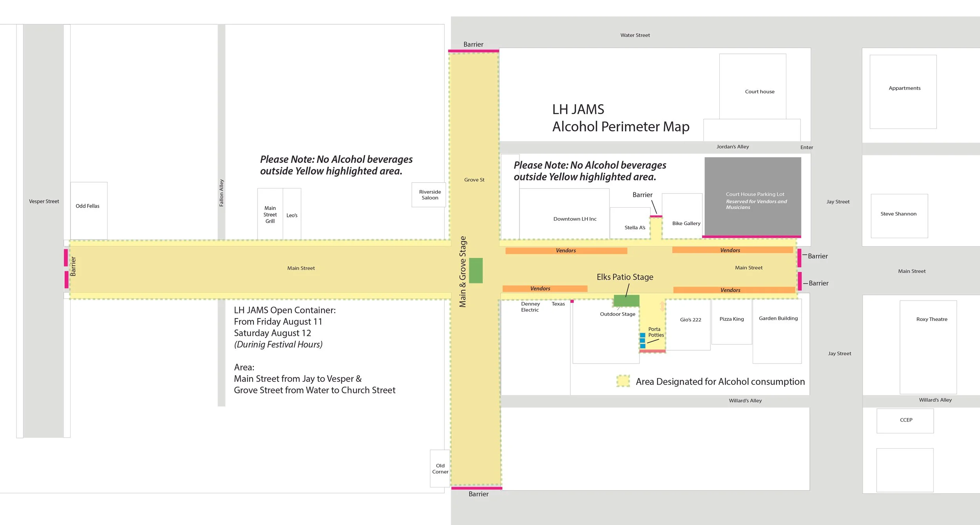Click the Riverside Saloon building
980x525 pixels.
pos(429,195)
